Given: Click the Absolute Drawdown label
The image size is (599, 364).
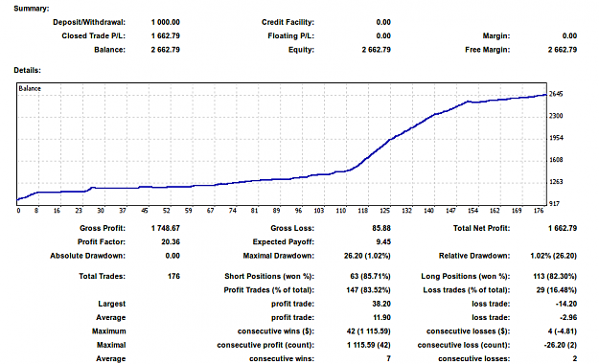Looking at the screenshot, I should point(87,256).
